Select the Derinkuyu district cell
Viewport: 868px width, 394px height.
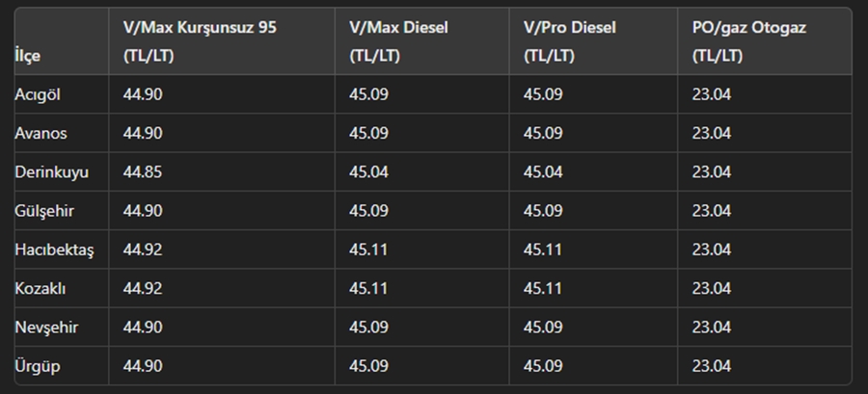(x=51, y=171)
